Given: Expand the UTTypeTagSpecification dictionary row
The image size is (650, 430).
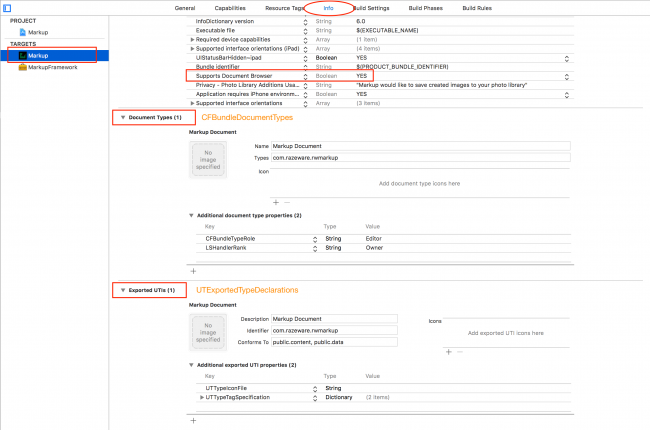Looking at the screenshot, I should (x=201, y=397).
